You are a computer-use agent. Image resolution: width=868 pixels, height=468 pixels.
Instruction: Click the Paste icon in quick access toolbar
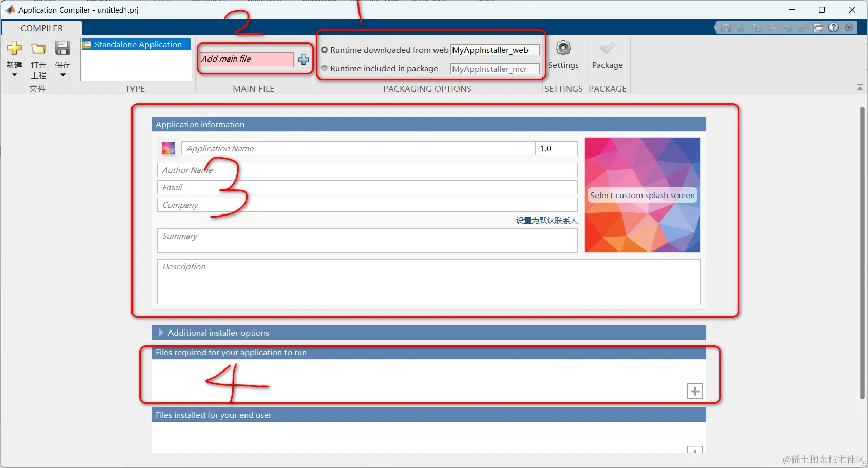tap(772, 27)
